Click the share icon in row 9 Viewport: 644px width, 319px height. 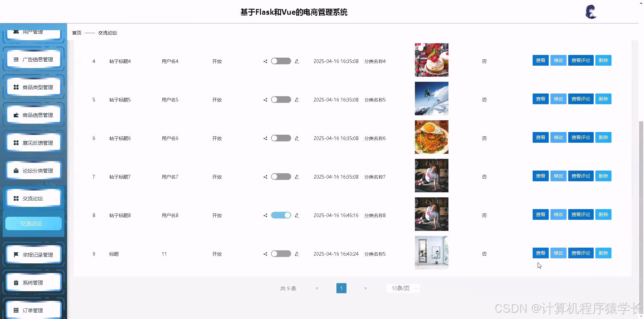coord(265,254)
